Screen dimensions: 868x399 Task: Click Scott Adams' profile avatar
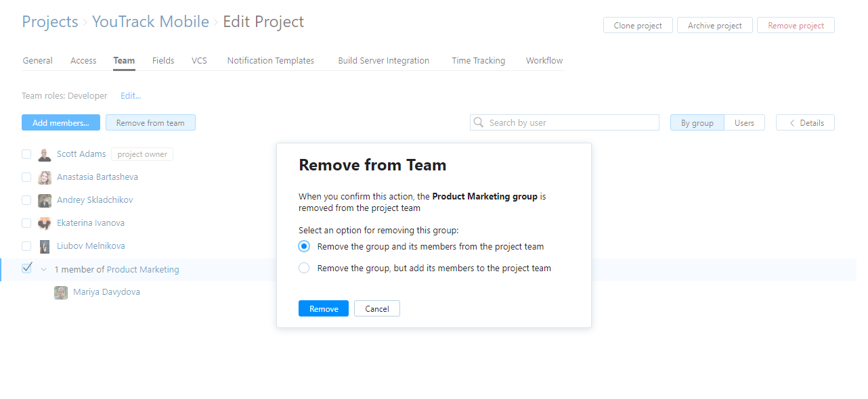tap(44, 154)
